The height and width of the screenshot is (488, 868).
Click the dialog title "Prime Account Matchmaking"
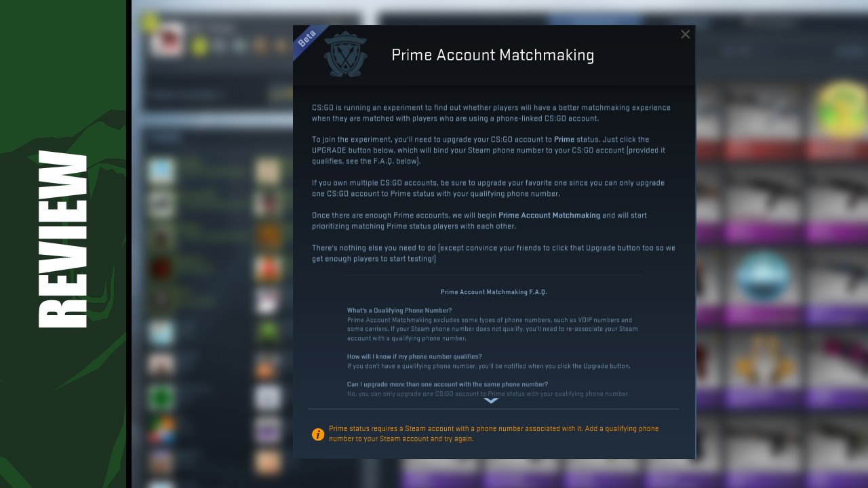(493, 56)
